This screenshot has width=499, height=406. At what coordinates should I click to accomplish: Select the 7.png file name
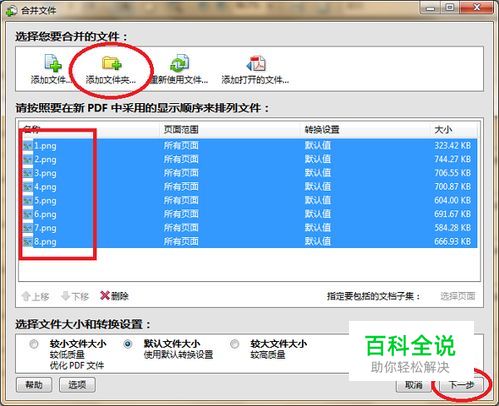(45, 228)
